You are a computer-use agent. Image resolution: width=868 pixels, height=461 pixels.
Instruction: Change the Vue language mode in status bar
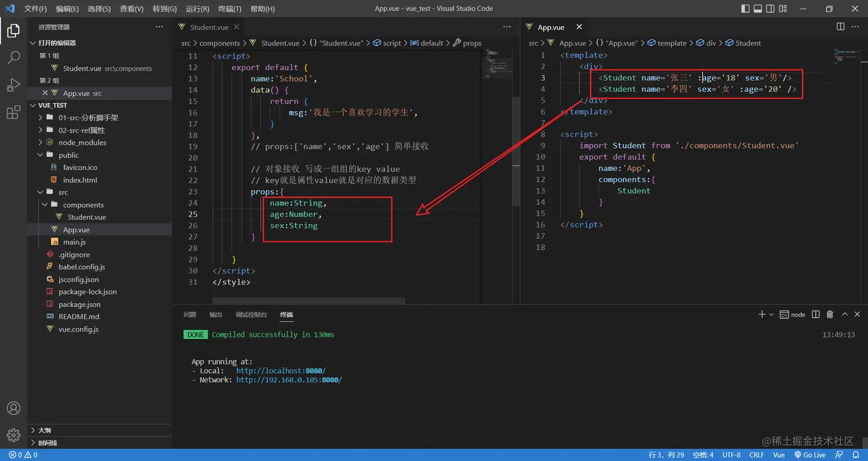point(779,455)
